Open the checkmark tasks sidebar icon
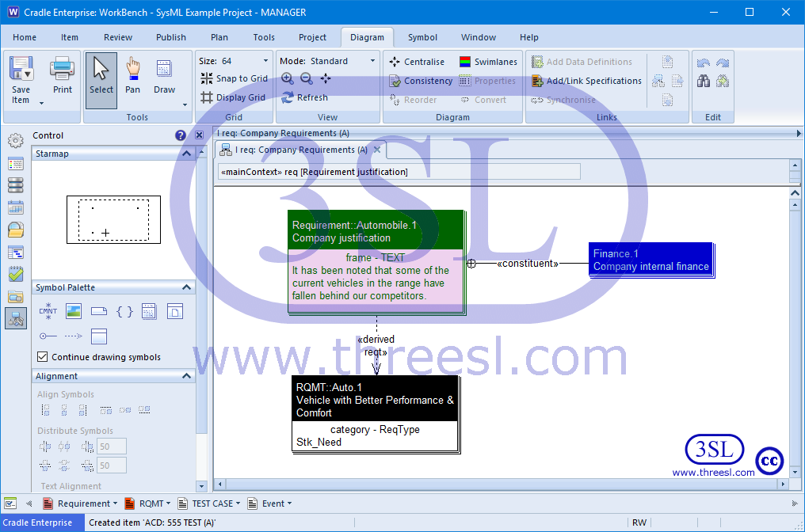This screenshot has width=805, height=532. 15,275
